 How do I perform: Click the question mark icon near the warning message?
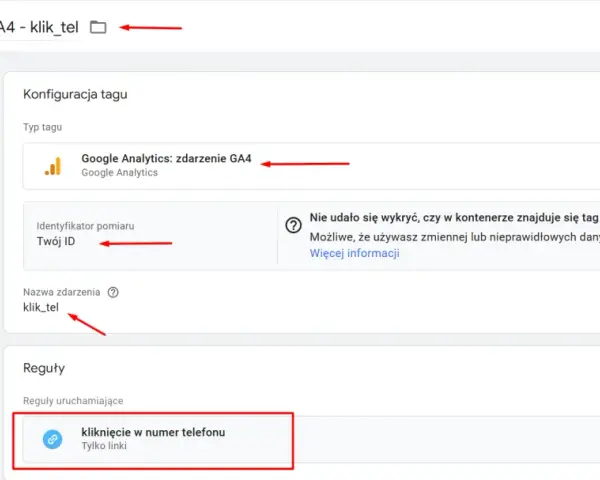tap(293, 225)
